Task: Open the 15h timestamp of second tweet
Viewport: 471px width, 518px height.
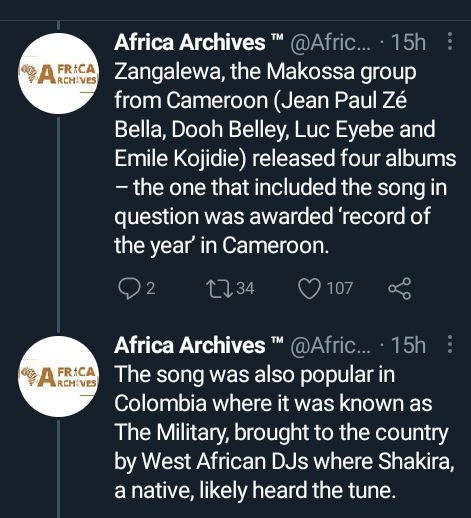Action: 408,345
